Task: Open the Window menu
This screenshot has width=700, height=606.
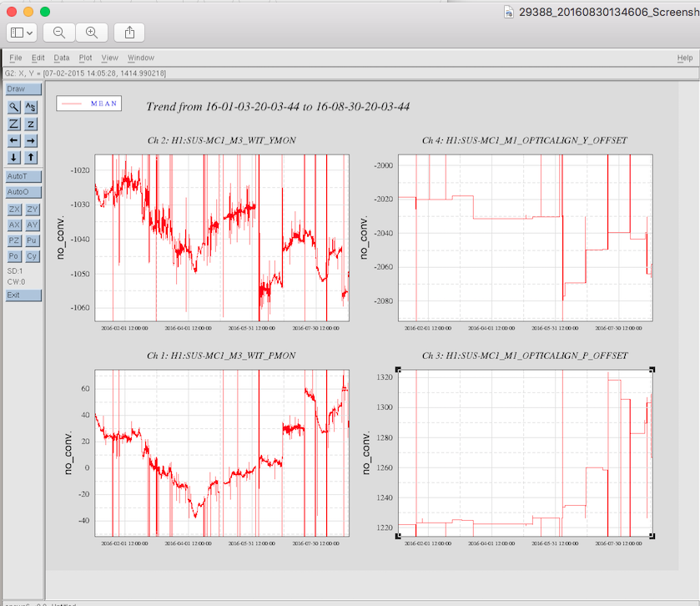Action: point(141,58)
